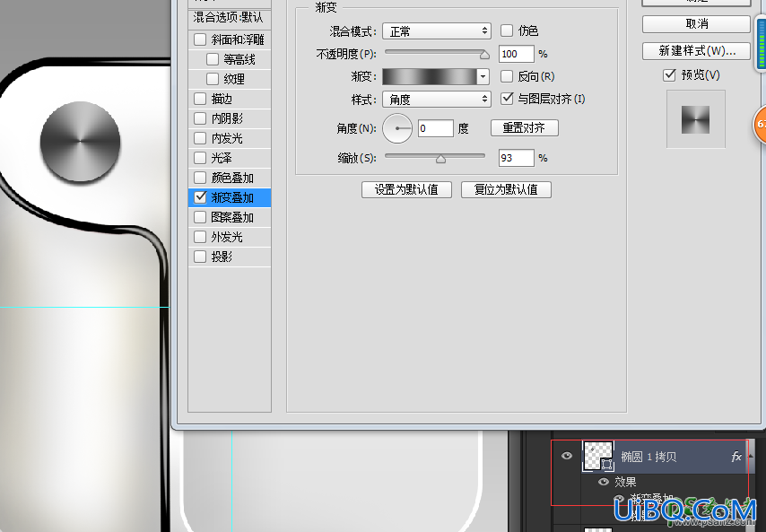
Task: Enable the 斜面和浮雕 checkbox
Action: tap(200, 39)
